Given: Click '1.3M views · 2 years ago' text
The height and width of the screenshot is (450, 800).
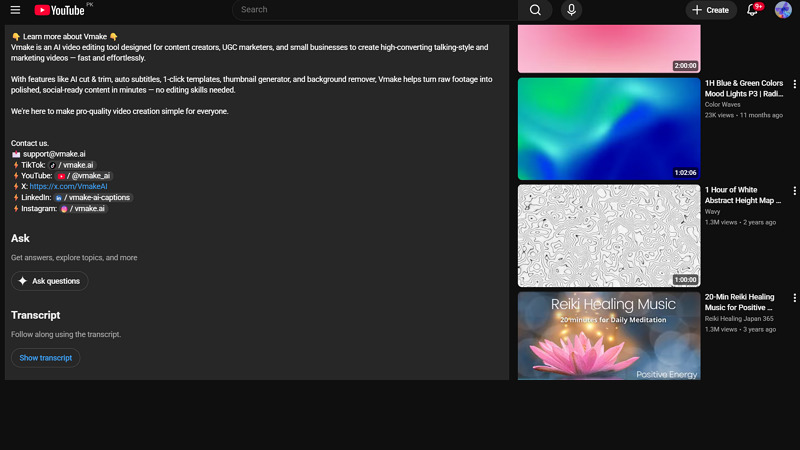Looking at the screenshot, I should (740, 222).
